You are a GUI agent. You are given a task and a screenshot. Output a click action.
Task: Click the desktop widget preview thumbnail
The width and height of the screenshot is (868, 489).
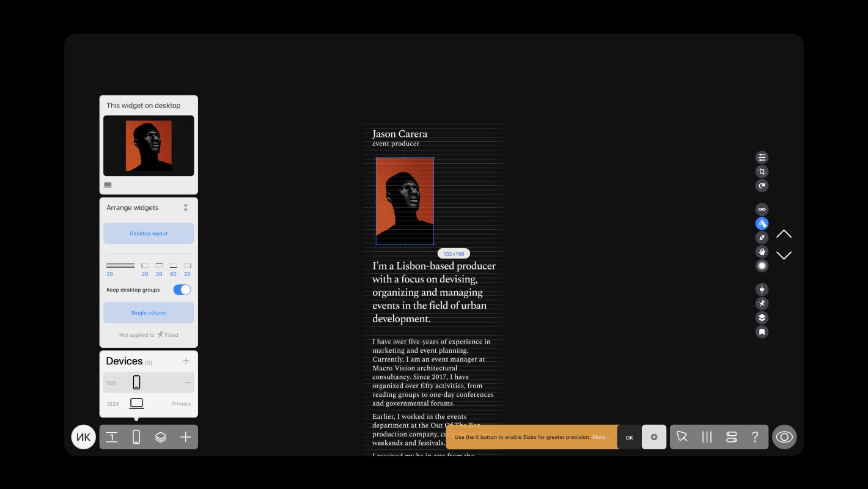149,146
